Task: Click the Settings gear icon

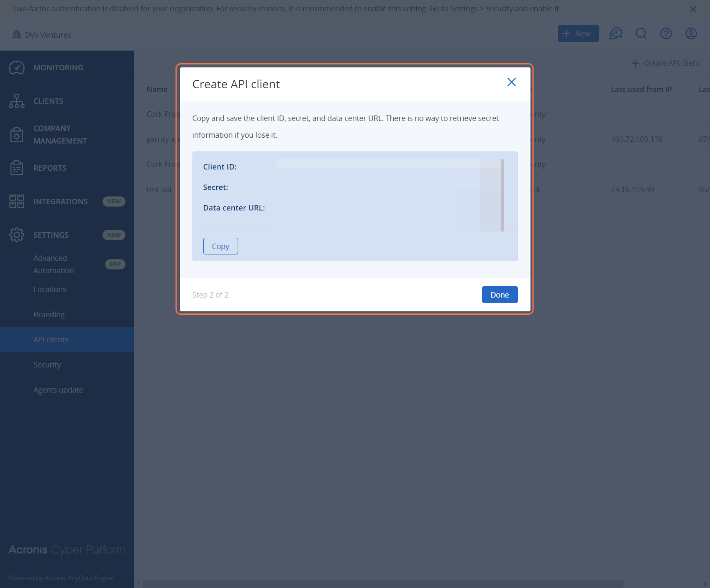Action: click(17, 235)
